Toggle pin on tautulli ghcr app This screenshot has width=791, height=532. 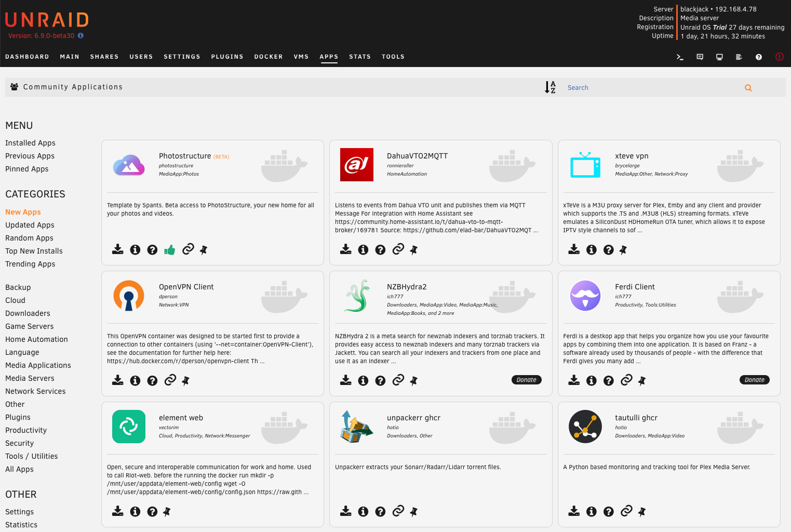(x=642, y=512)
